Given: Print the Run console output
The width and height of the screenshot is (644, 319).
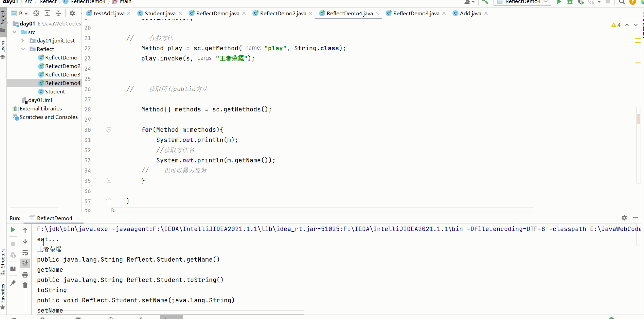Looking at the screenshot, I should pyautogui.click(x=25, y=274).
